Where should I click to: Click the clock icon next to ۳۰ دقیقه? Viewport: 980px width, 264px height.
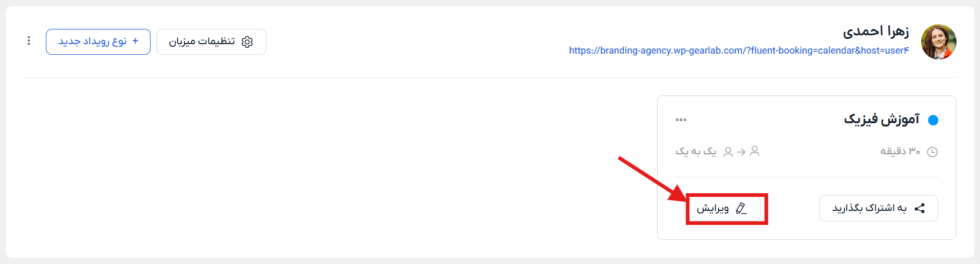tap(932, 152)
